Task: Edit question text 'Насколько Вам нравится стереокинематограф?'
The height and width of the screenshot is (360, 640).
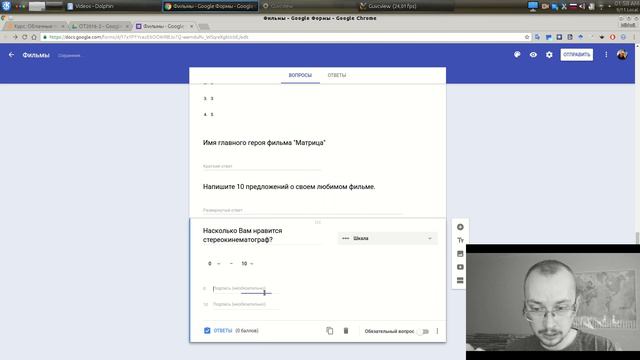Action: click(x=261, y=235)
